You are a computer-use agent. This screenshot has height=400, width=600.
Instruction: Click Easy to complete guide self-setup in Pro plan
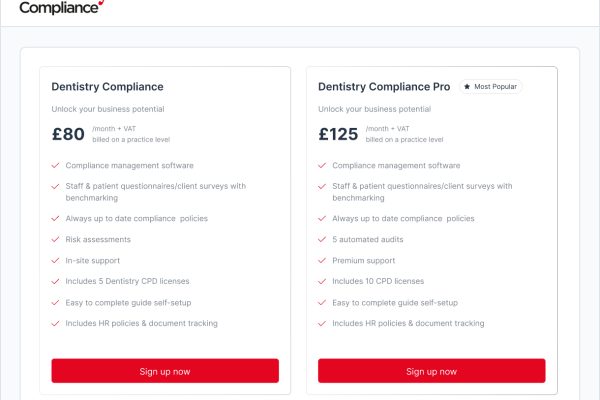pyautogui.click(x=395, y=302)
